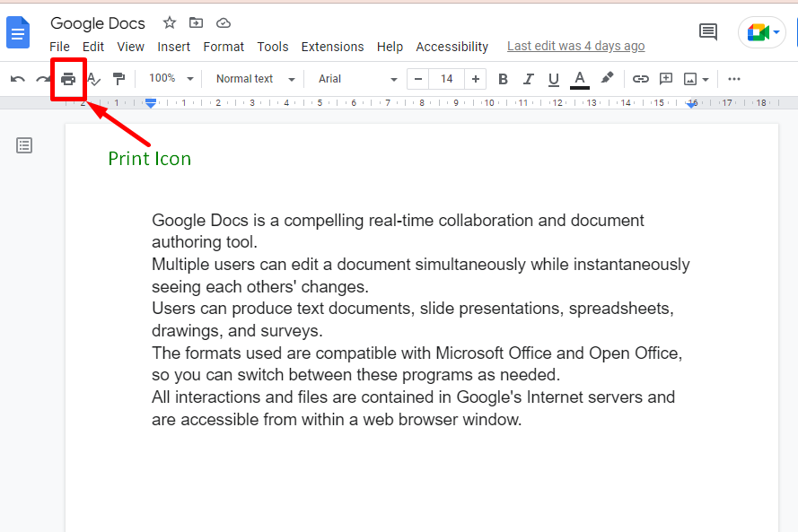Image resolution: width=798 pixels, height=532 pixels.
Task: Open the Extensions menu
Action: [332, 47]
